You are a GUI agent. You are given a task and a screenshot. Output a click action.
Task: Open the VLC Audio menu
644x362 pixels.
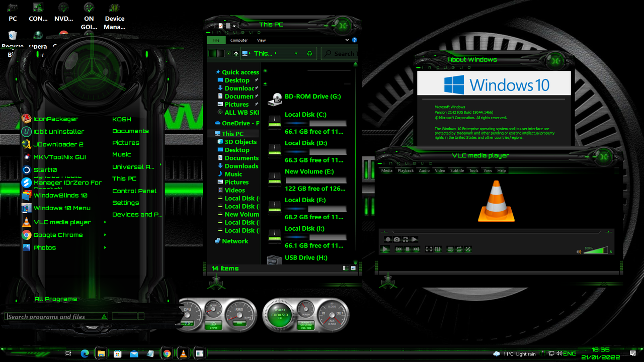click(x=424, y=170)
